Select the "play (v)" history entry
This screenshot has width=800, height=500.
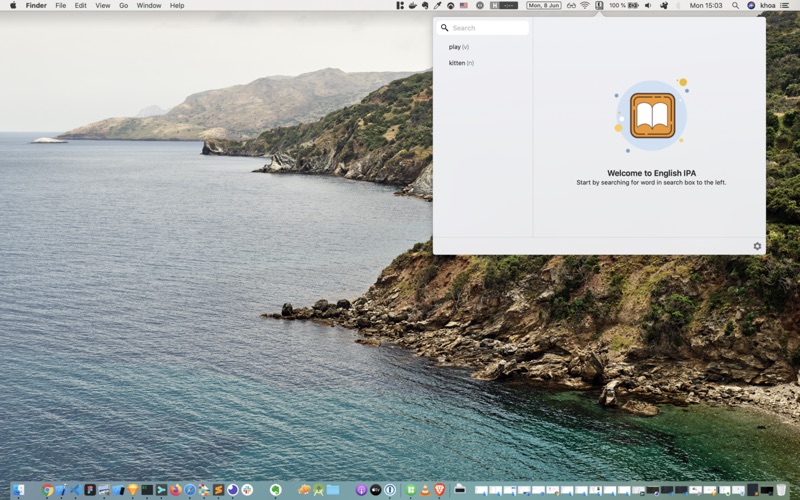tap(459, 47)
